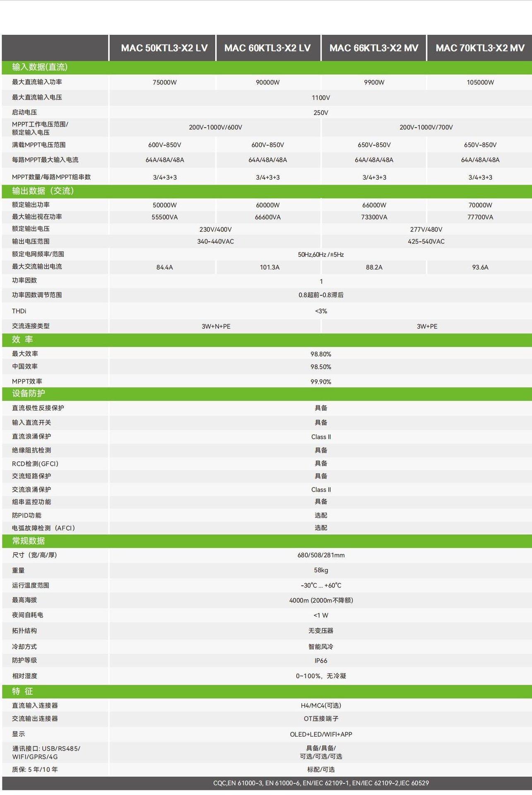Click the 输出数据（交流）section heading

43,191
